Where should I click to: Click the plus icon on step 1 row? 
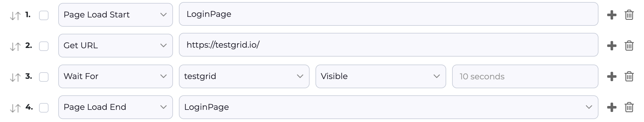[611, 15]
